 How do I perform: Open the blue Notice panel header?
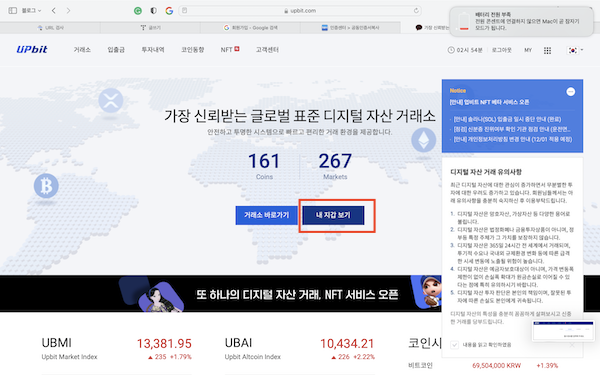click(x=458, y=90)
